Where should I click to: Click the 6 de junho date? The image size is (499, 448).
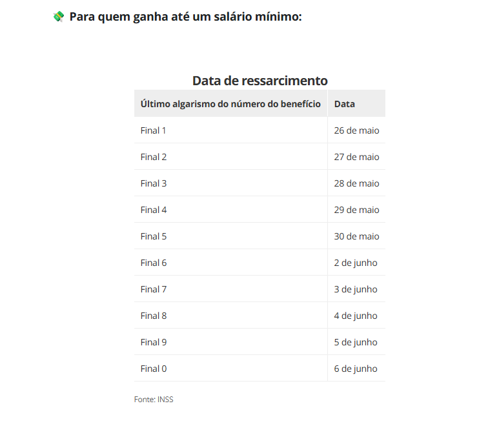point(356,368)
